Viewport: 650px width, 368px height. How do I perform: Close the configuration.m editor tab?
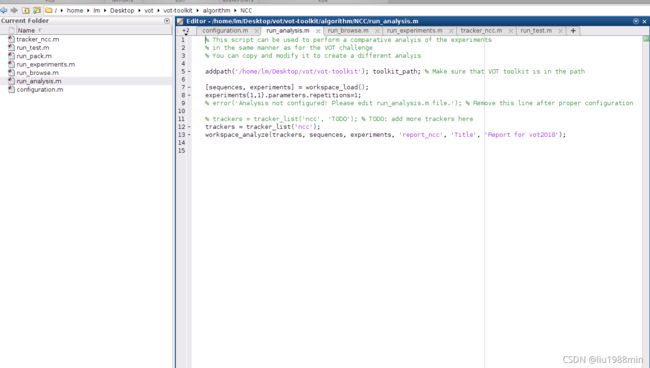(x=257, y=31)
